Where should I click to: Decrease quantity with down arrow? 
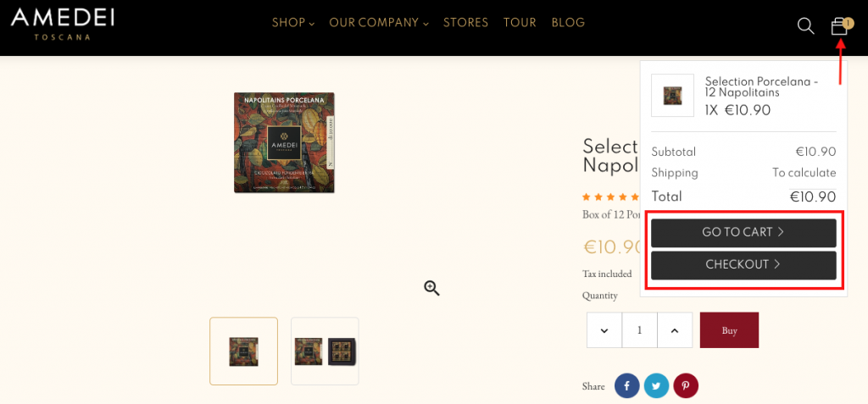tap(604, 330)
